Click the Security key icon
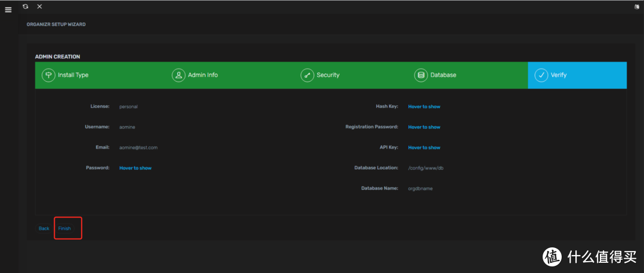This screenshot has height=273, width=644. click(x=307, y=75)
